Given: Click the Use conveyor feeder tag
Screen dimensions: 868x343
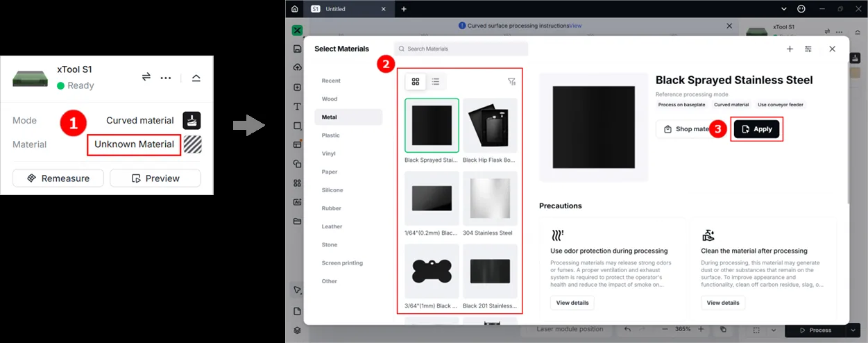Looking at the screenshot, I should pyautogui.click(x=781, y=105).
